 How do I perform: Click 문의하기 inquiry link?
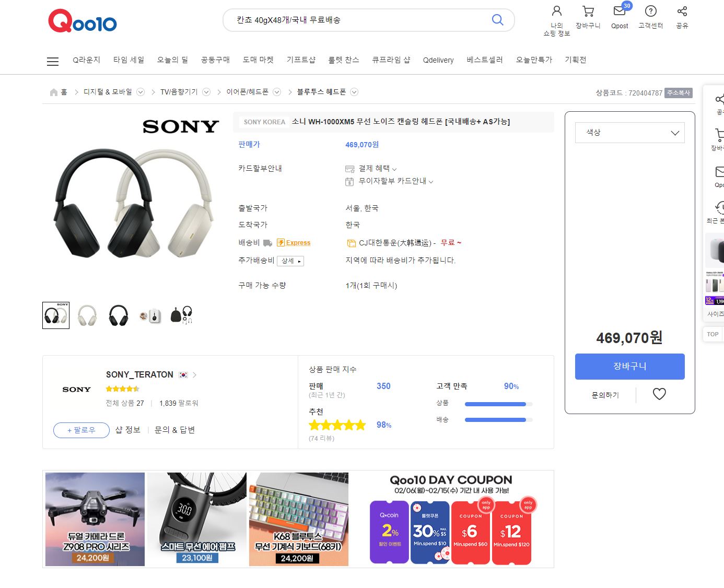605,395
